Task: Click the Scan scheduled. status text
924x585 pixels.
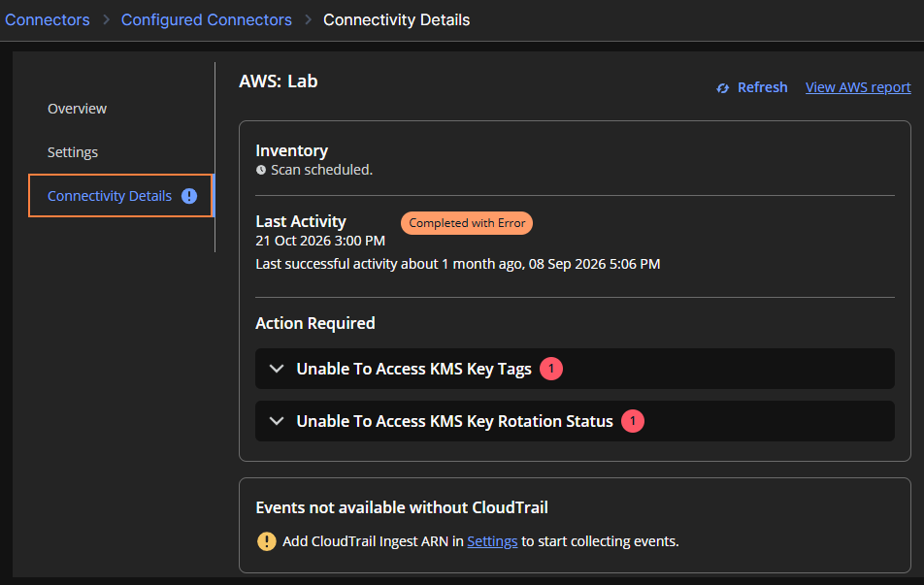Action: pos(322,170)
